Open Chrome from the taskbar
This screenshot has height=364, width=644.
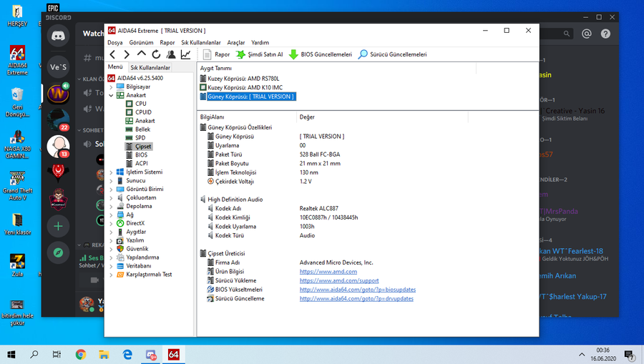(81, 354)
